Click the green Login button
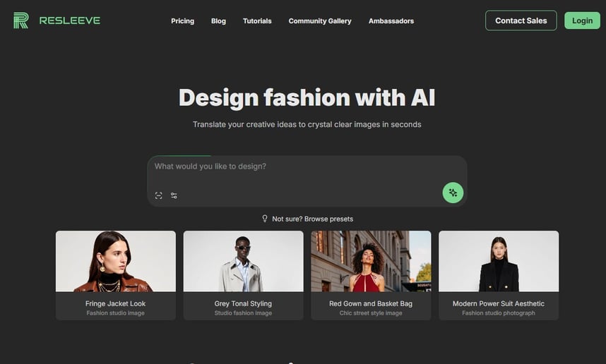 [x=582, y=20]
